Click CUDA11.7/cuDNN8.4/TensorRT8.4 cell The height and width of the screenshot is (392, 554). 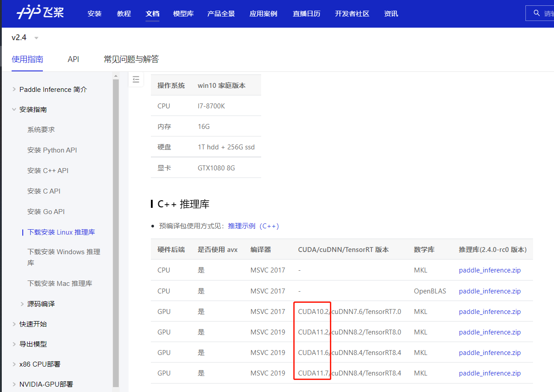[x=350, y=373]
